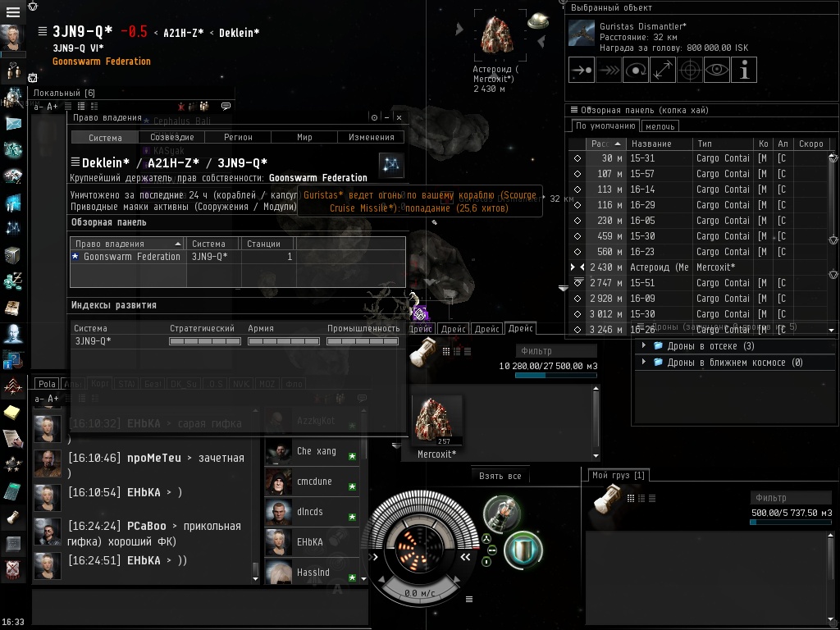
Task: Select the 'Pola' chat channel tab
Action: tap(47, 384)
